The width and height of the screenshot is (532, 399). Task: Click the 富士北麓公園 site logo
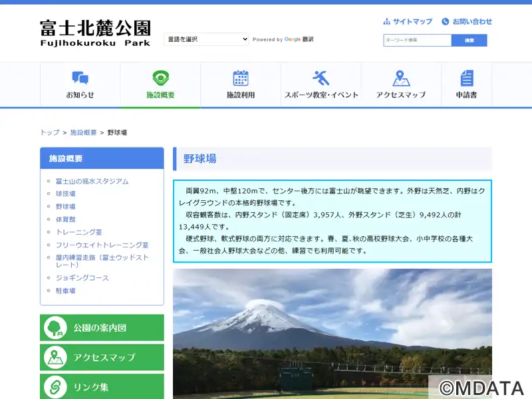pos(95,33)
